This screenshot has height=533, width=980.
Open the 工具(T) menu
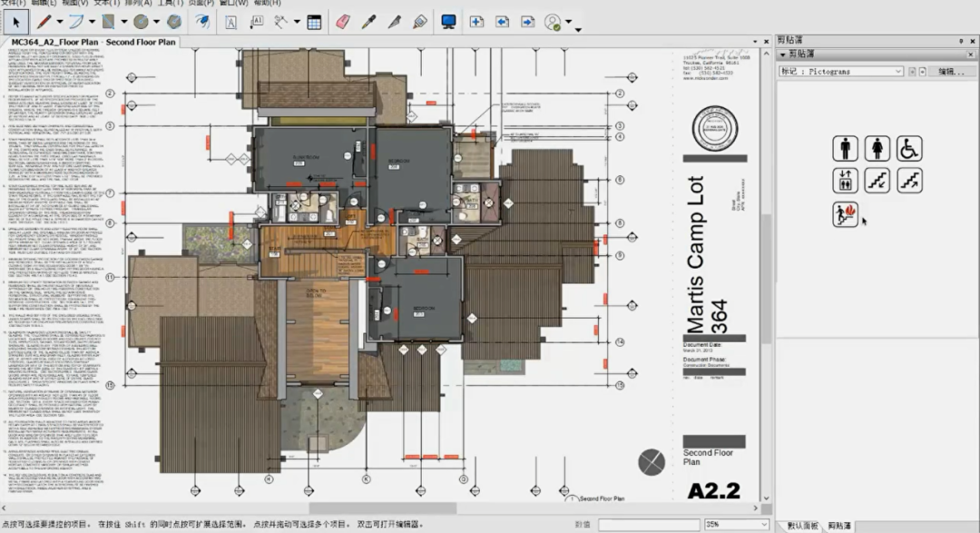pos(170,3)
